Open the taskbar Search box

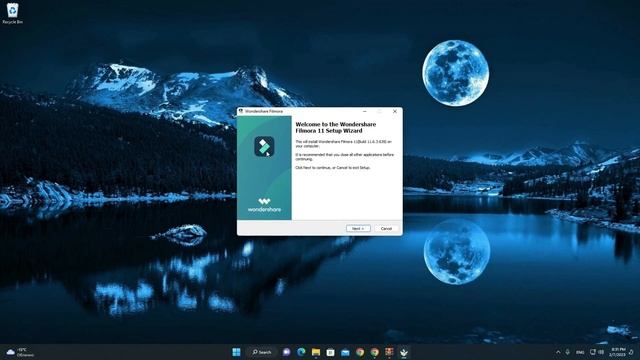pos(262,352)
